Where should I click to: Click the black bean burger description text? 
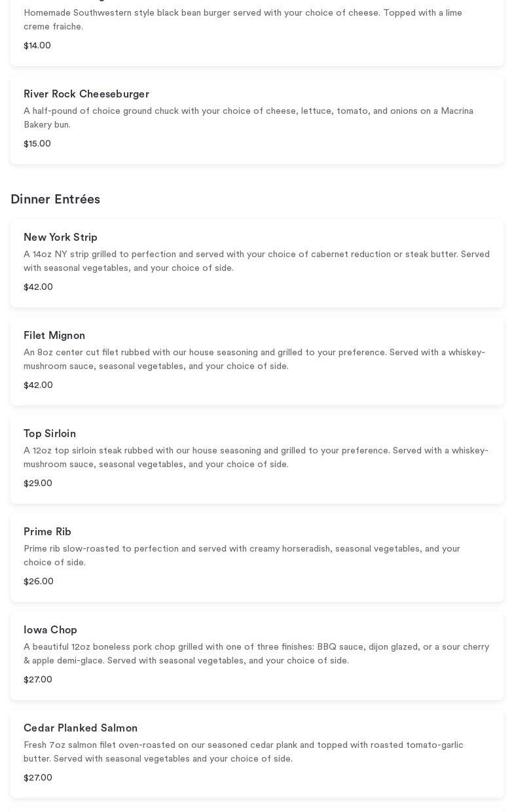(x=242, y=20)
